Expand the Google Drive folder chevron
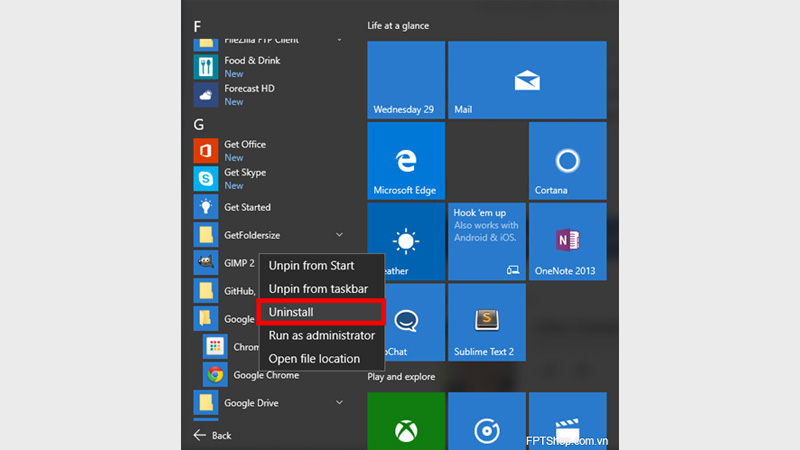 point(340,403)
